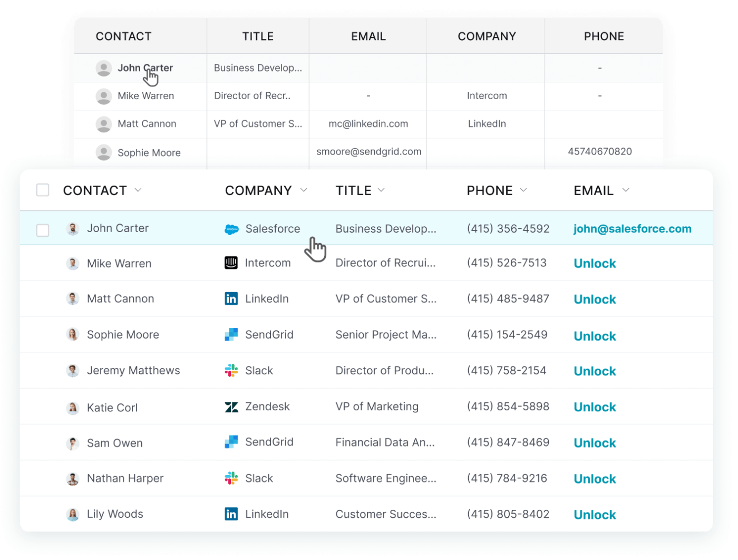Click Nathan Harper's avatar photo
The height and width of the screenshot is (560, 738).
(x=73, y=479)
